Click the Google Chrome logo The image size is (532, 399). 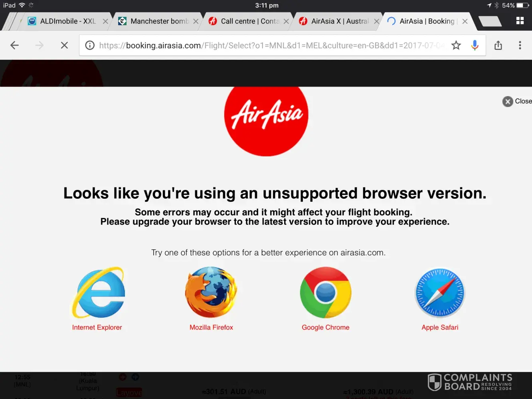tap(326, 292)
